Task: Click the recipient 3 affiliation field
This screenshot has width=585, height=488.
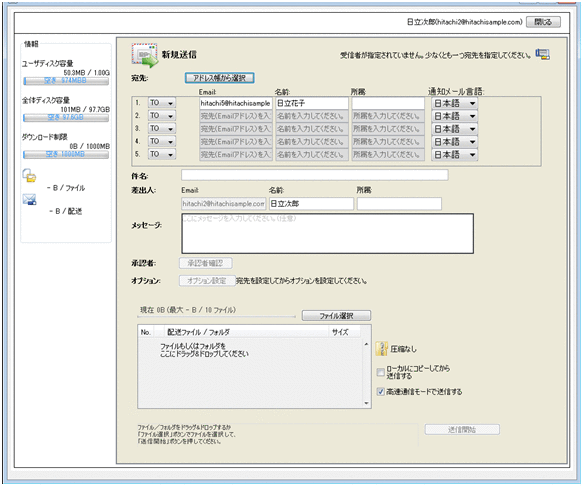Action: click(x=388, y=129)
